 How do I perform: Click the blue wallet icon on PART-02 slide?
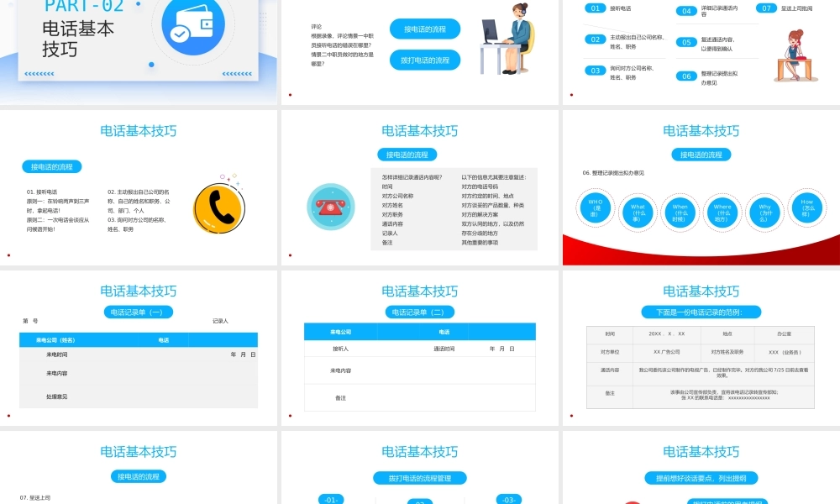(x=193, y=26)
